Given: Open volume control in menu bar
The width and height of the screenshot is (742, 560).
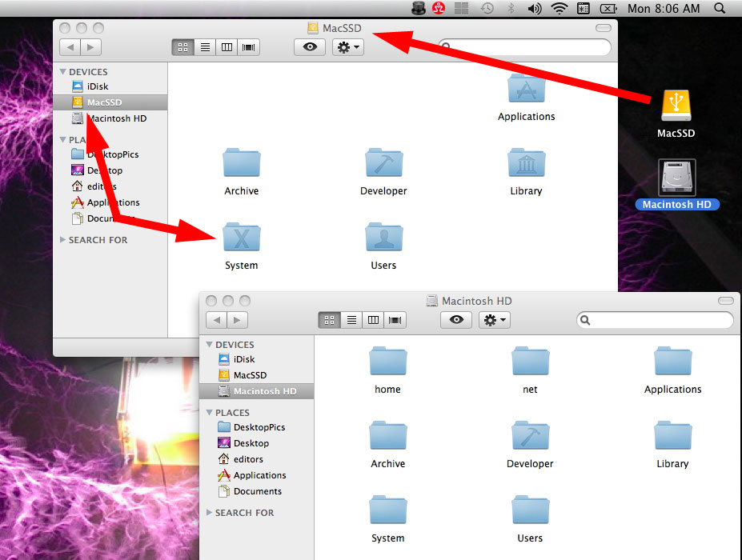Looking at the screenshot, I should point(535,8).
